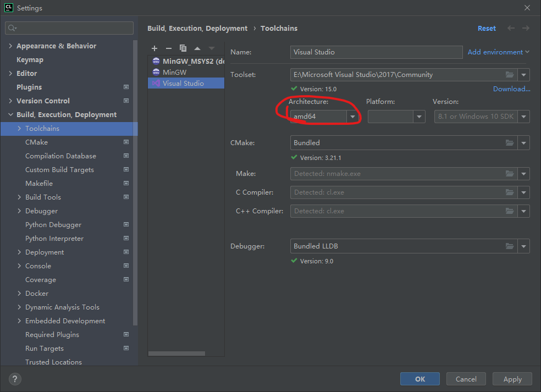Open Trusted Locations settings
Image resolution: width=541 pixels, height=392 pixels.
point(53,362)
